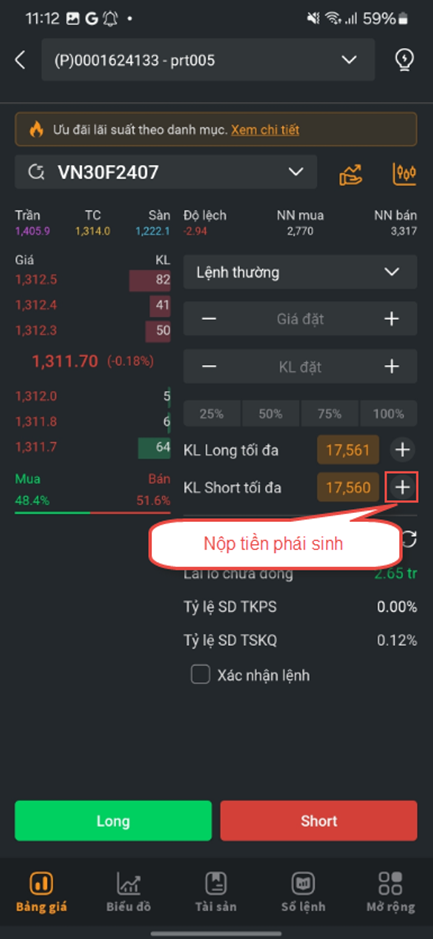This screenshot has height=939, width=433.
Task: Tap the green Long button
Action: [x=113, y=820]
